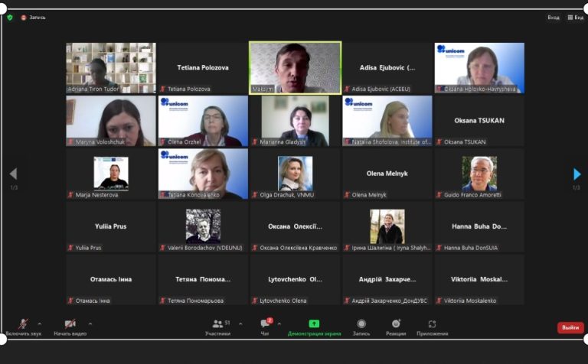This screenshot has height=364, width=588.
Task: Select Marianna Gladysh video tile
Action: pos(295,121)
